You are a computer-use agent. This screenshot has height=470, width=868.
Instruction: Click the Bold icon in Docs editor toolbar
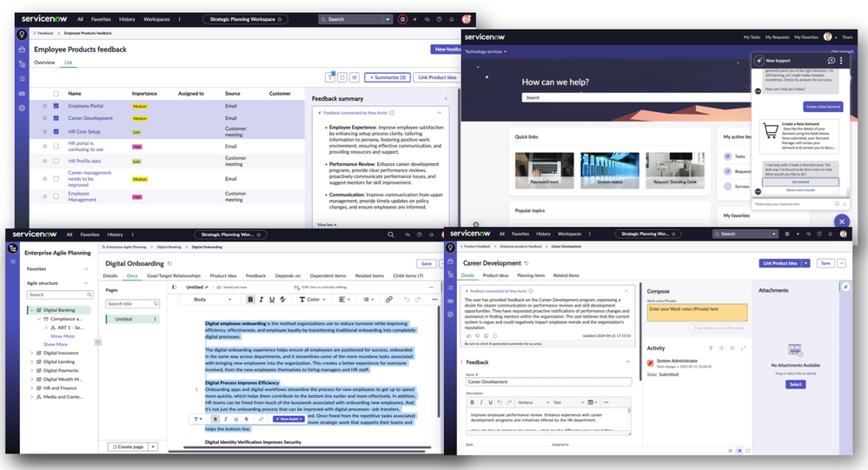pyautogui.click(x=250, y=299)
